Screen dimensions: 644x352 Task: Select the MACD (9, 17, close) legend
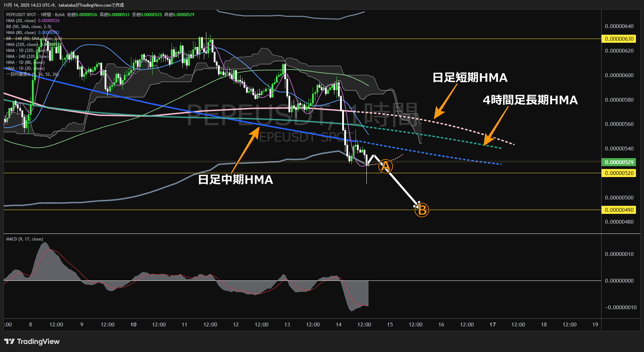coord(25,239)
